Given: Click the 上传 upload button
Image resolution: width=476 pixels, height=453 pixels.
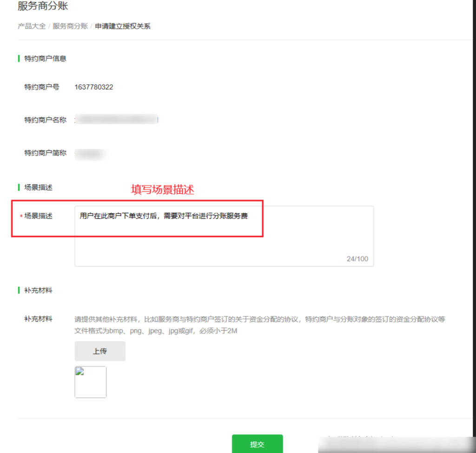Looking at the screenshot, I should point(99,351).
